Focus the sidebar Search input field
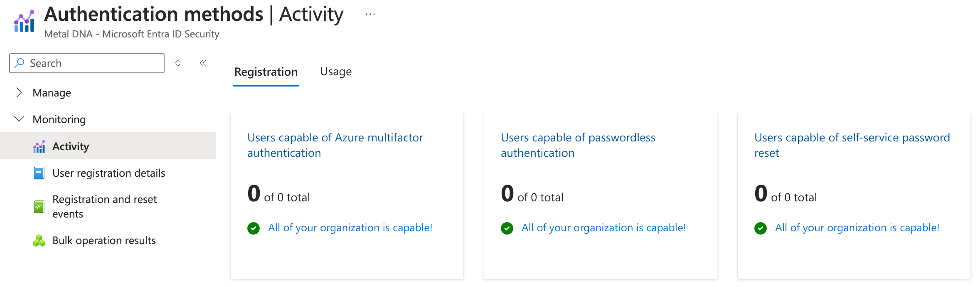This screenshot has width=980, height=287. 87,63
